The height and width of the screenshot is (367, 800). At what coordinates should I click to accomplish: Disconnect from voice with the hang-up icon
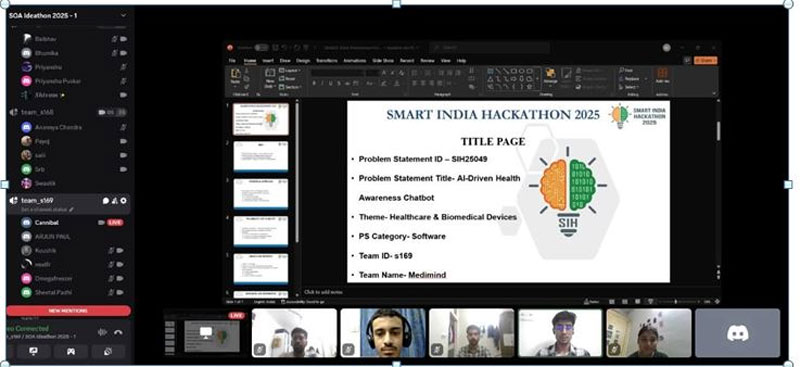(x=118, y=332)
